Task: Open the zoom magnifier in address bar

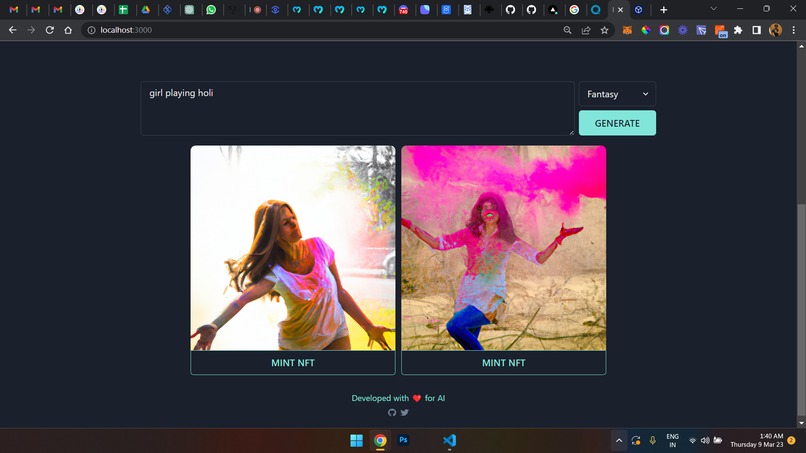Action: coord(567,30)
